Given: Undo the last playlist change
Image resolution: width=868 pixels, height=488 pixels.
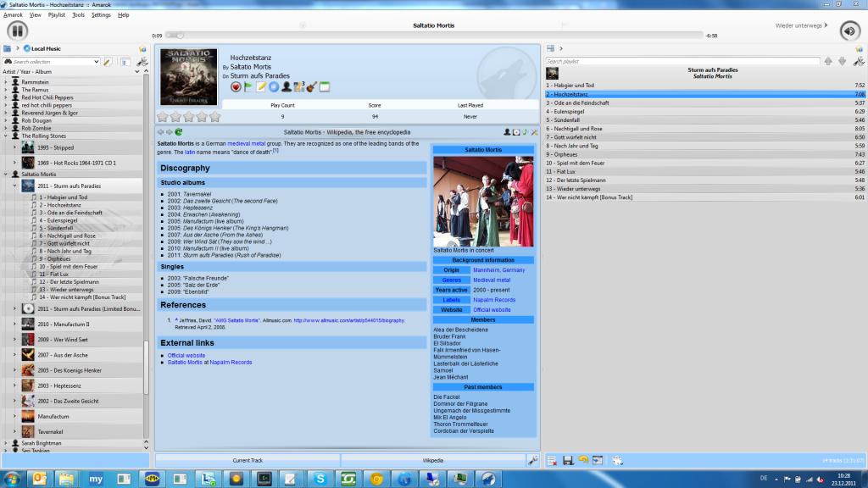Looking at the screenshot, I should pyautogui.click(x=583, y=460).
